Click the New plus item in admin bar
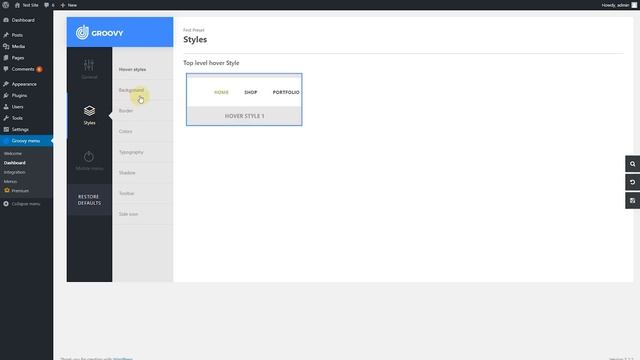The width and height of the screenshot is (640, 360). 69,5
